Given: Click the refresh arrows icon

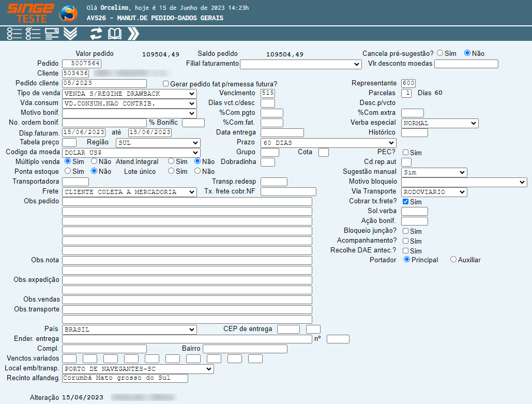Looking at the screenshot, I should 96,34.
